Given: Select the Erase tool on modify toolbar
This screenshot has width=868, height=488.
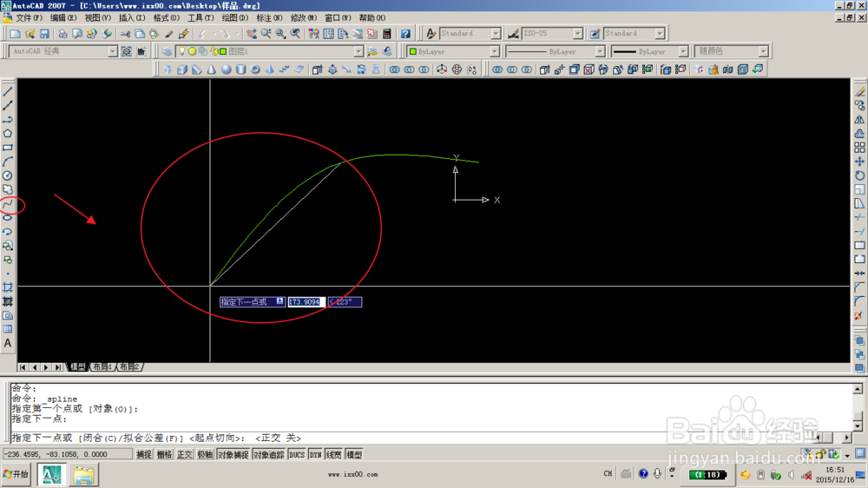Looking at the screenshot, I should pyautogui.click(x=859, y=91).
